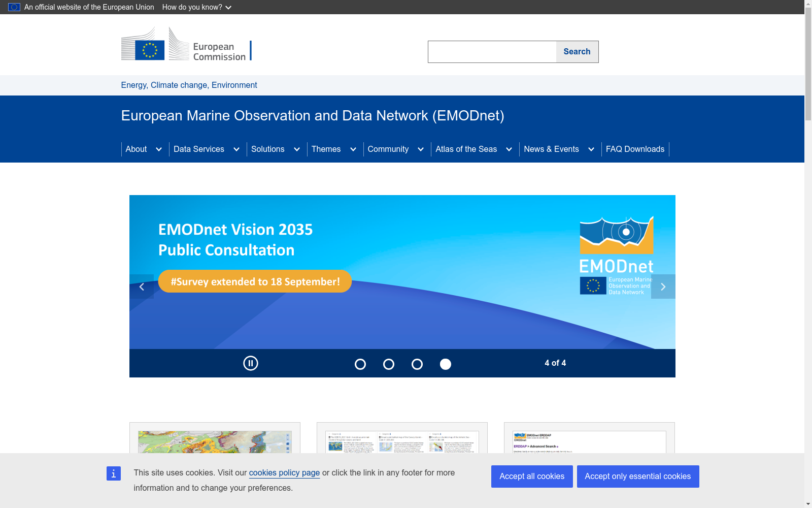This screenshot has width=812, height=508.
Task: Click Accept only essential cookies button
Action: tap(638, 477)
